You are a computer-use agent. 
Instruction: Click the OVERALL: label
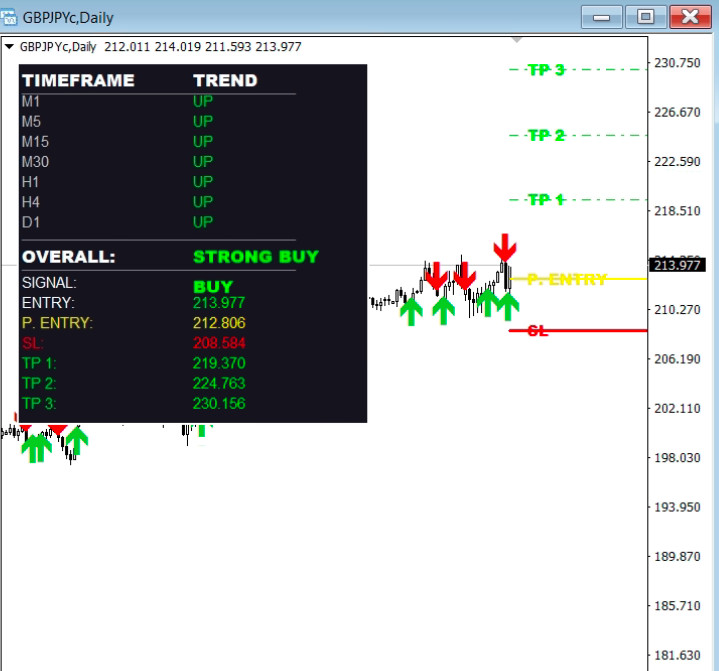click(69, 257)
